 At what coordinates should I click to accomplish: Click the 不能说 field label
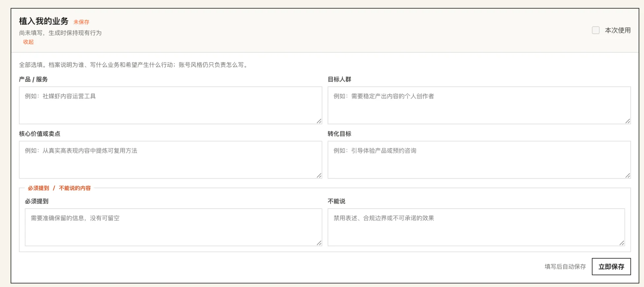(336, 201)
